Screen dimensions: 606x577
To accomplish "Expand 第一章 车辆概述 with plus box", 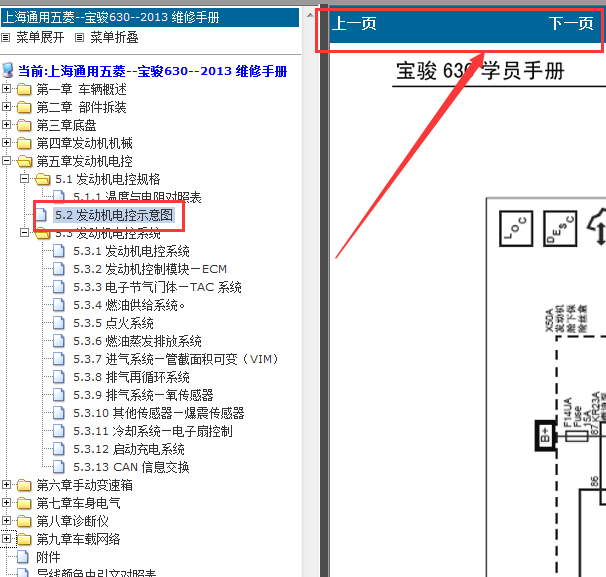I will (6, 89).
